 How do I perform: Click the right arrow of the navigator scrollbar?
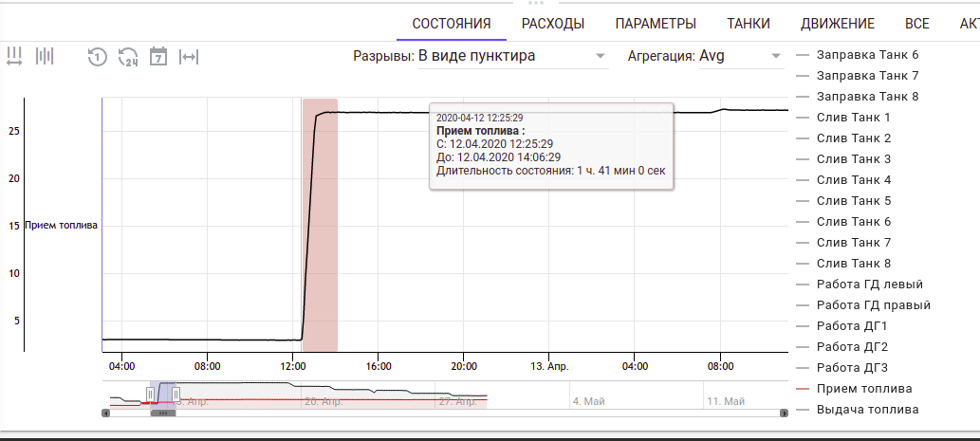[784, 413]
